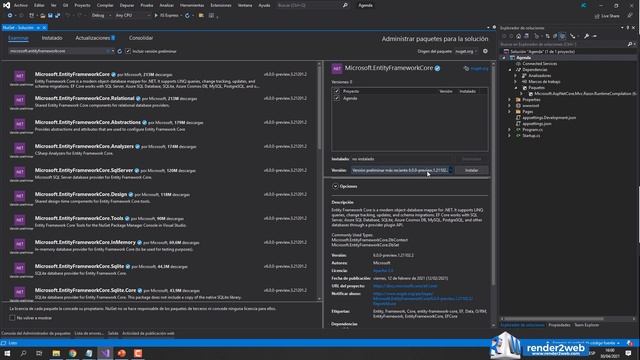
Task: Click Solution Explorer properties wrench icon
Action: click(x=586, y=36)
